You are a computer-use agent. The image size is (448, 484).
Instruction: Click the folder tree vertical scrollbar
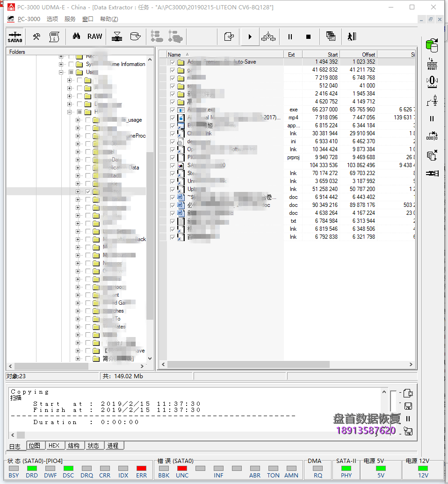tap(150, 209)
